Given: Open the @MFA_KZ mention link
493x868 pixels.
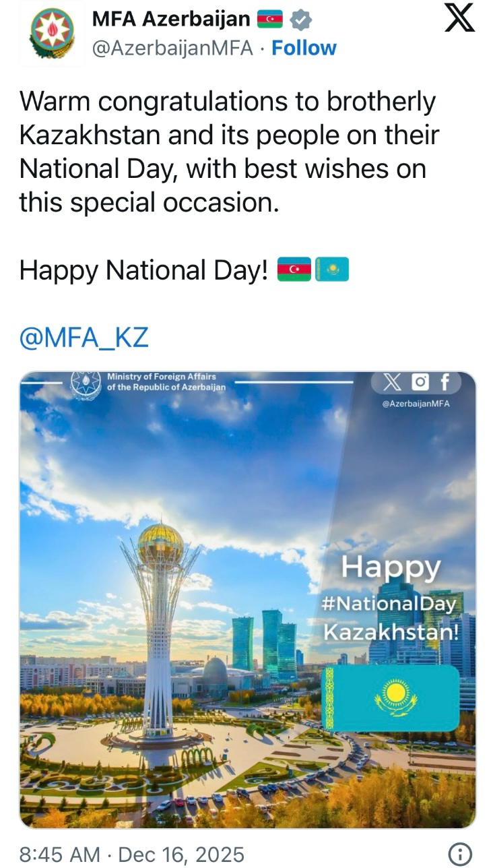Looking at the screenshot, I should click(84, 337).
